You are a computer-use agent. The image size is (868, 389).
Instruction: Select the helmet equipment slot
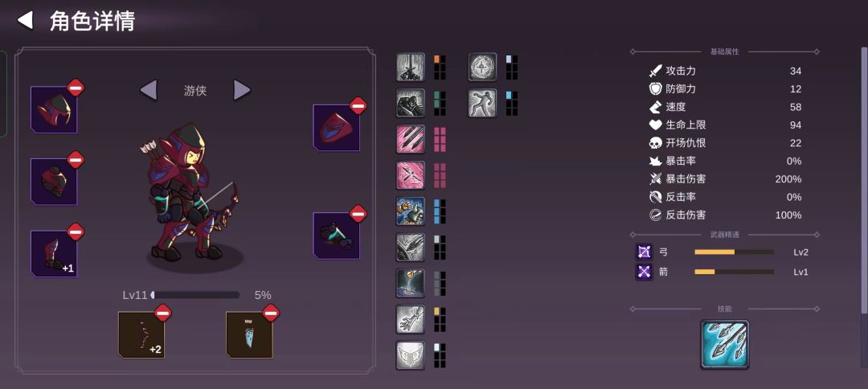[x=54, y=109]
